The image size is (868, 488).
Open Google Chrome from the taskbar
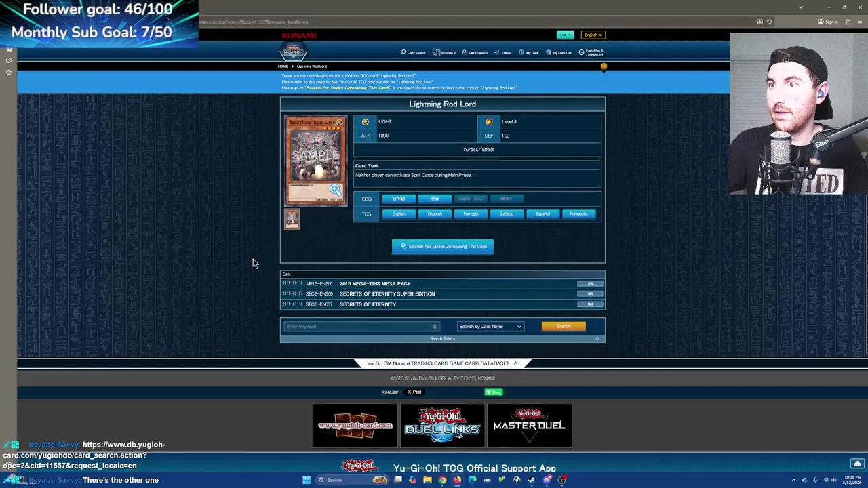[442, 480]
